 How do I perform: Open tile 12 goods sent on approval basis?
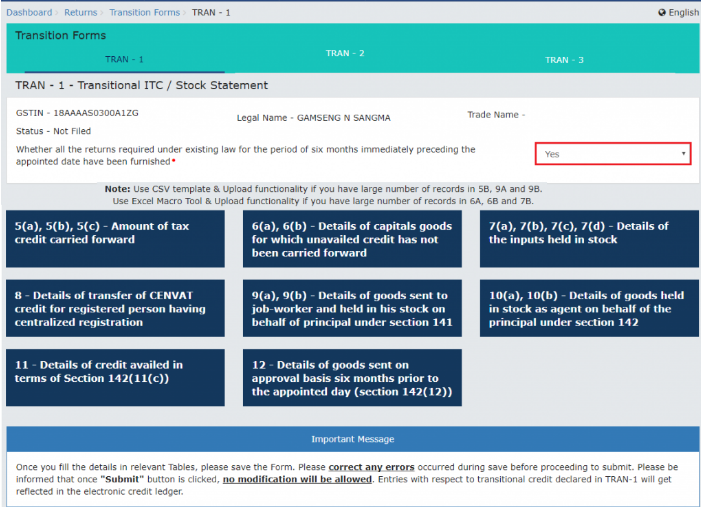click(352, 377)
